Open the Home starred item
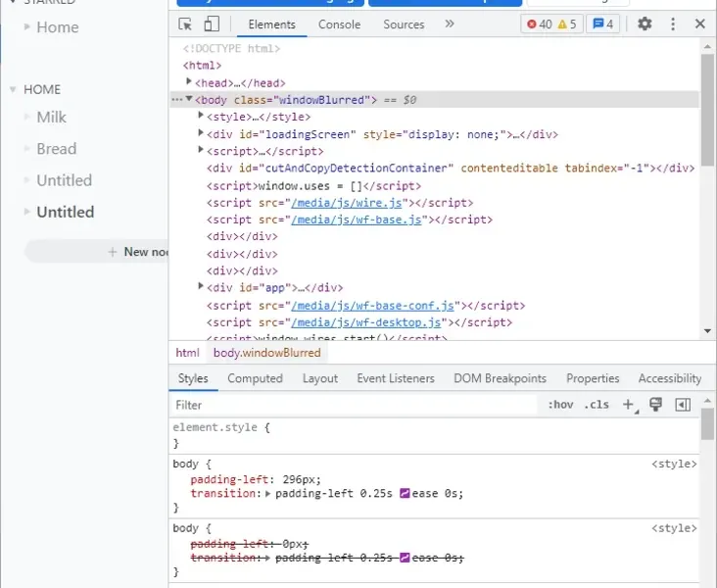The width and height of the screenshot is (717, 588). tap(58, 27)
